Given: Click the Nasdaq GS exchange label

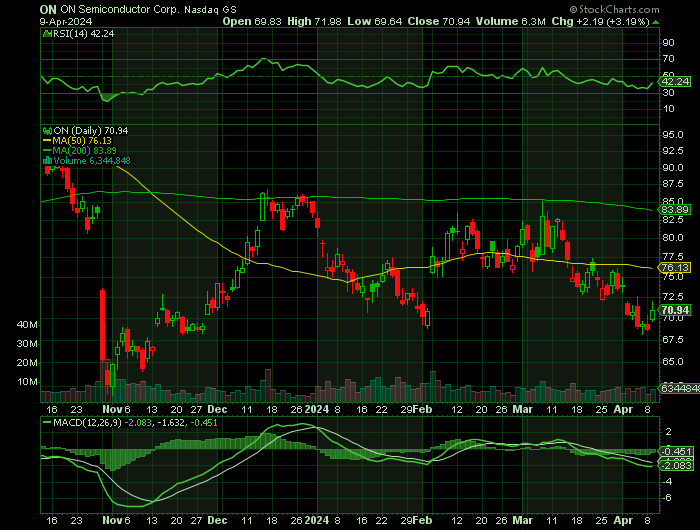Looking at the screenshot, I should (x=210, y=9).
